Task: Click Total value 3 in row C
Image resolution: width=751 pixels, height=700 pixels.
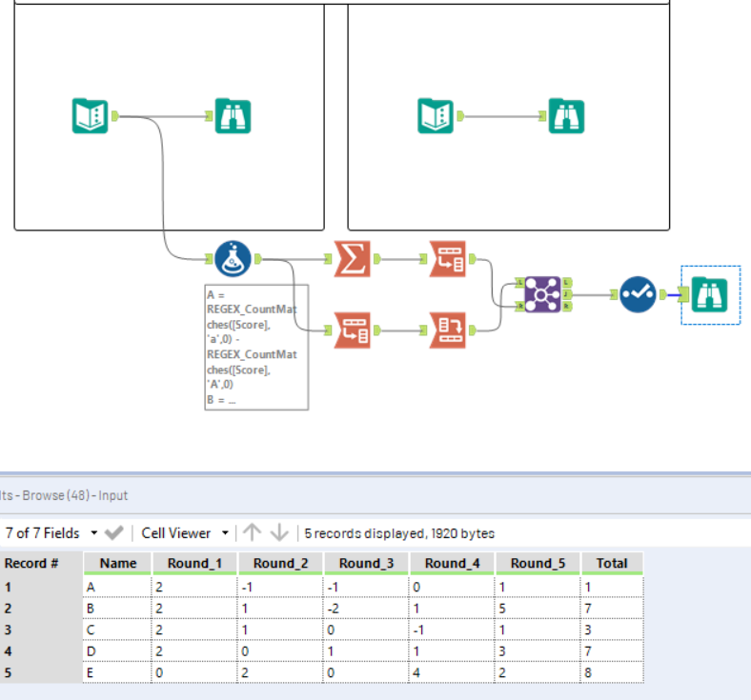Action: click(x=612, y=630)
